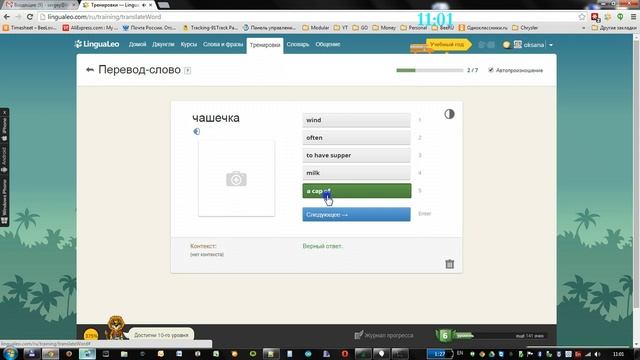This screenshot has height=360, width=640.
Task: Open the Windows Start button
Action: coord(10,353)
